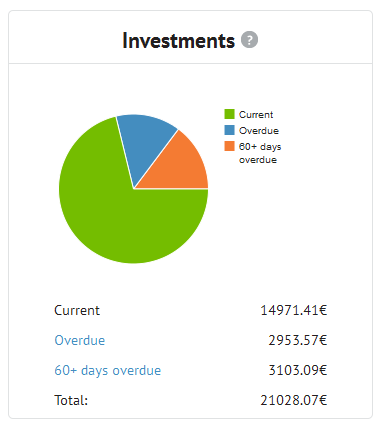Click the Investments heading
The image size is (382, 422).
[x=179, y=40]
